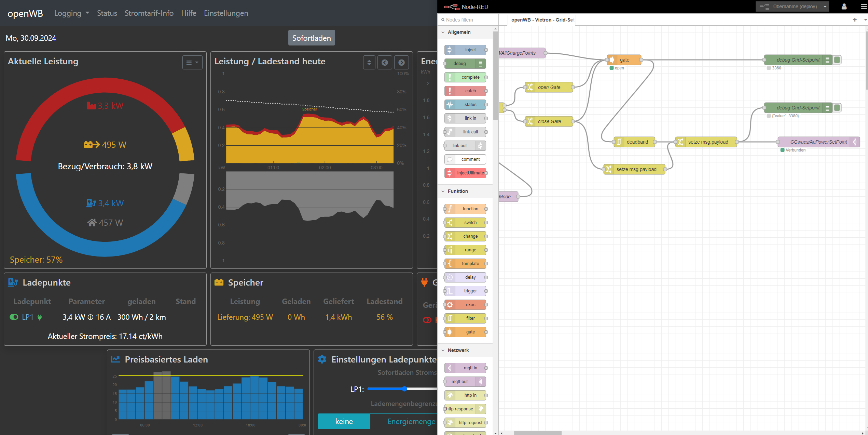
Task: Open the Logging dropdown menu
Action: (71, 13)
